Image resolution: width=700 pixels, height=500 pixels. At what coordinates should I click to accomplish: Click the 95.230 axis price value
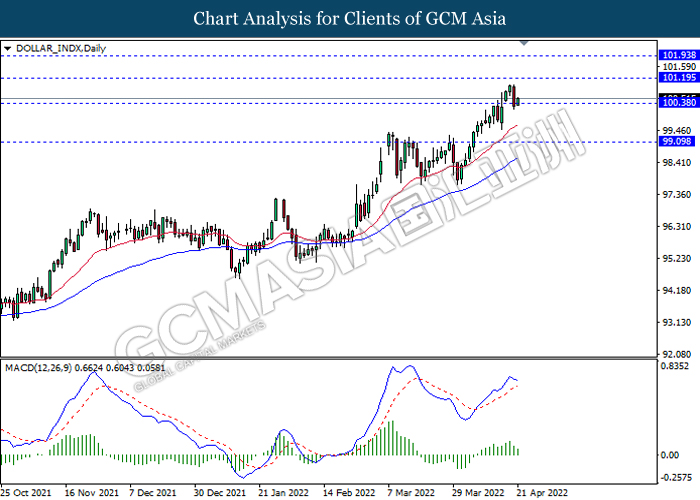click(x=676, y=258)
